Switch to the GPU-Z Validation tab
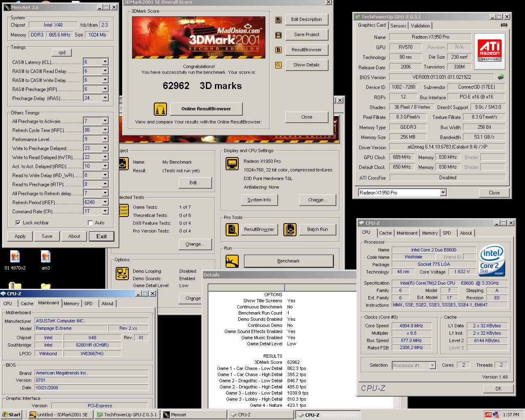 click(420, 25)
